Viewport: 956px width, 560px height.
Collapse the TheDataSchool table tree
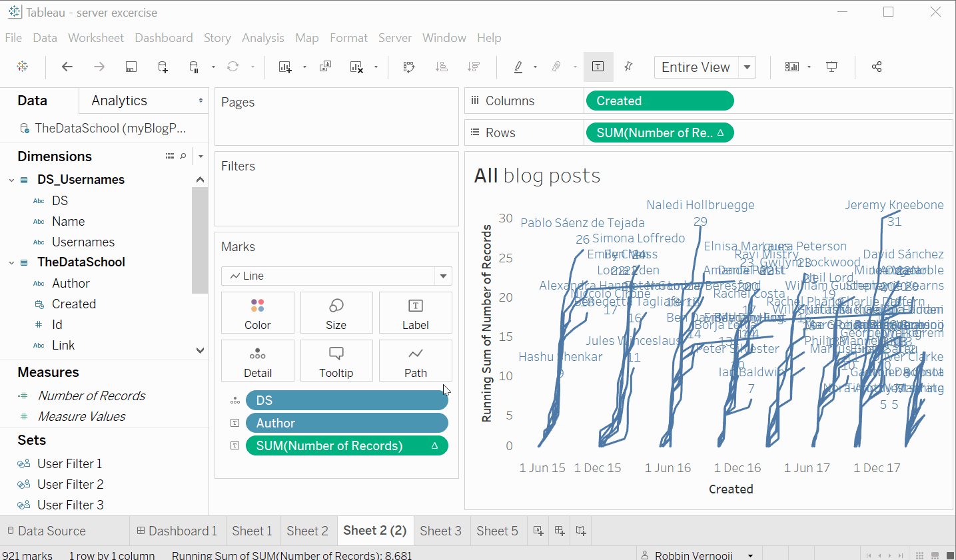tap(11, 262)
